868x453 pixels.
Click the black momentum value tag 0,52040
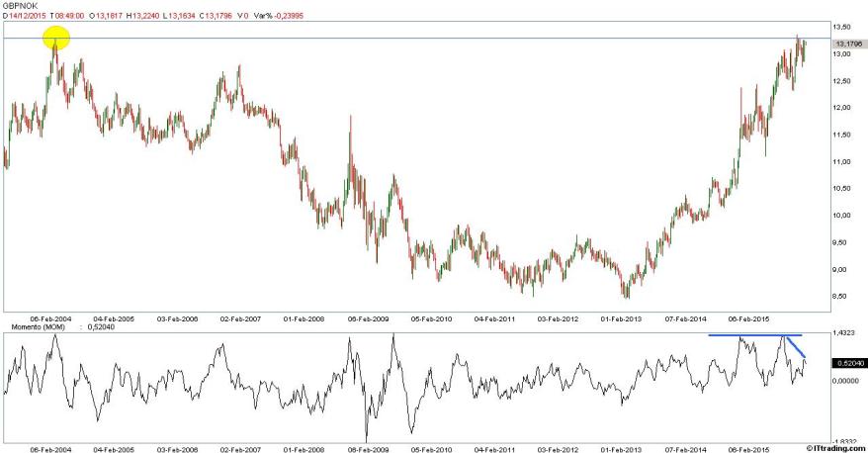pyautogui.click(x=848, y=363)
